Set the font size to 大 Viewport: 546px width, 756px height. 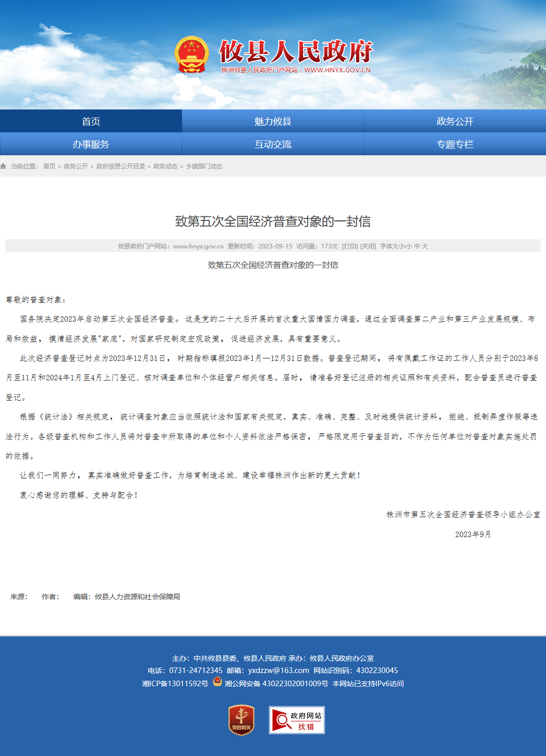[425, 246]
